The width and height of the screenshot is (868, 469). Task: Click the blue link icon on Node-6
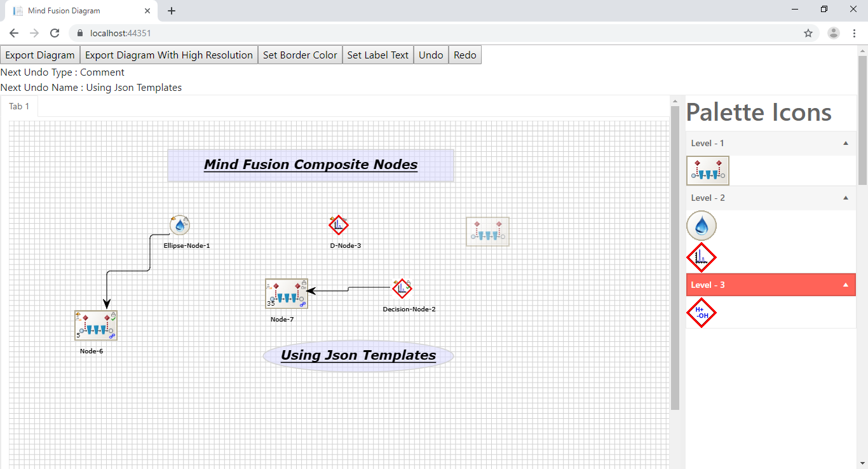(112, 336)
